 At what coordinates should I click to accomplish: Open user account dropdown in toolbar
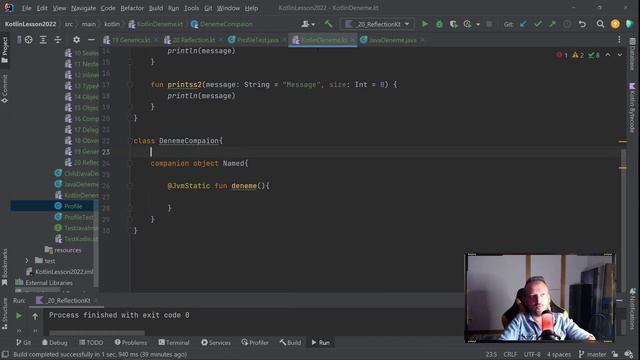(x=308, y=24)
